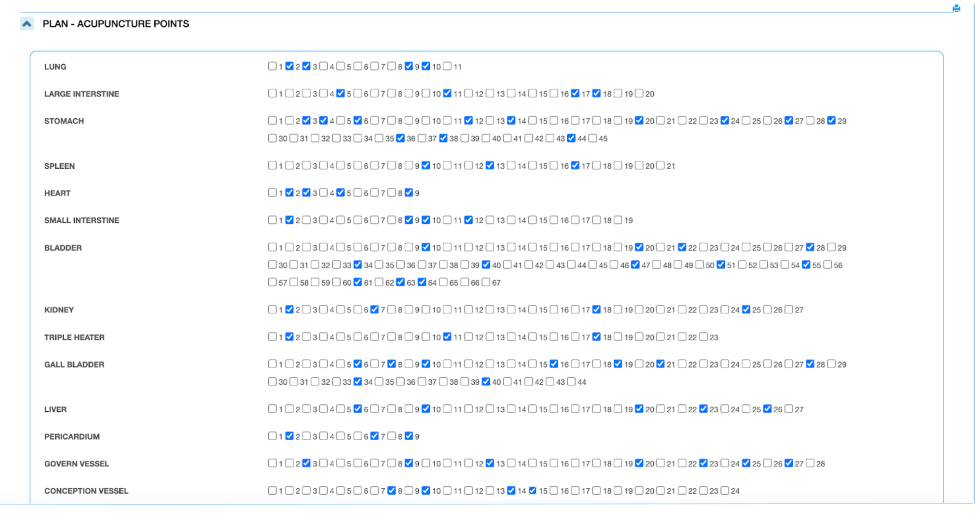This screenshot has height=521, width=980.
Task: Check Bladder point 67 checkbox
Action: click(486, 282)
